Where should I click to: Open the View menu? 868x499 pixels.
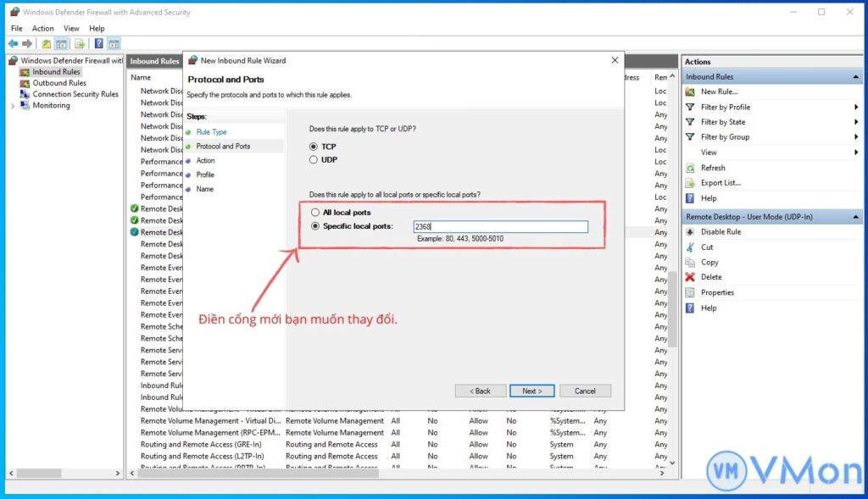point(71,28)
